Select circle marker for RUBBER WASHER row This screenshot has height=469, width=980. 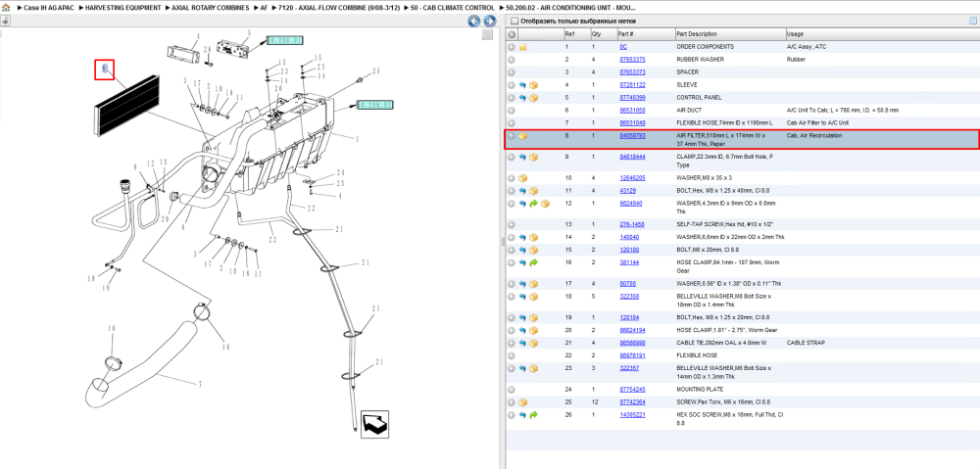click(x=512, y=60)
